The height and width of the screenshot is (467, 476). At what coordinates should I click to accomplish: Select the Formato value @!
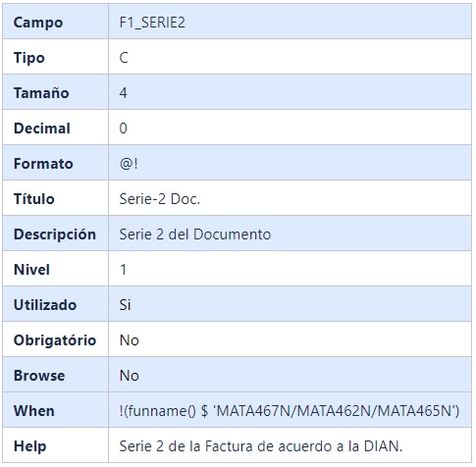(129, 164)
